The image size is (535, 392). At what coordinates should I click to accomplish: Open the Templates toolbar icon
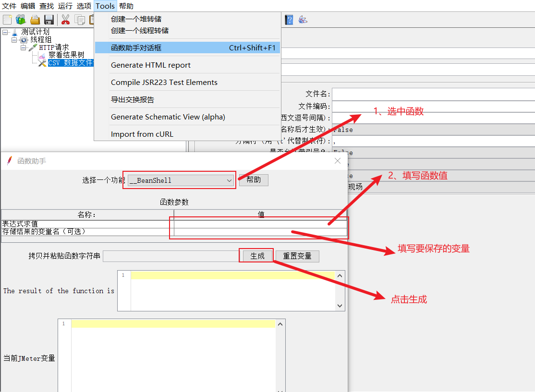pyautogui.click(x=21, y=20)
